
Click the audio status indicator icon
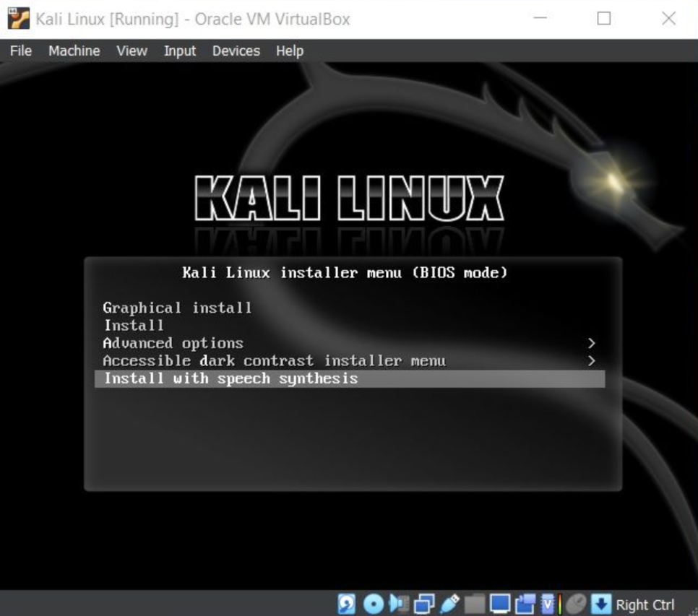pos(399,604)
